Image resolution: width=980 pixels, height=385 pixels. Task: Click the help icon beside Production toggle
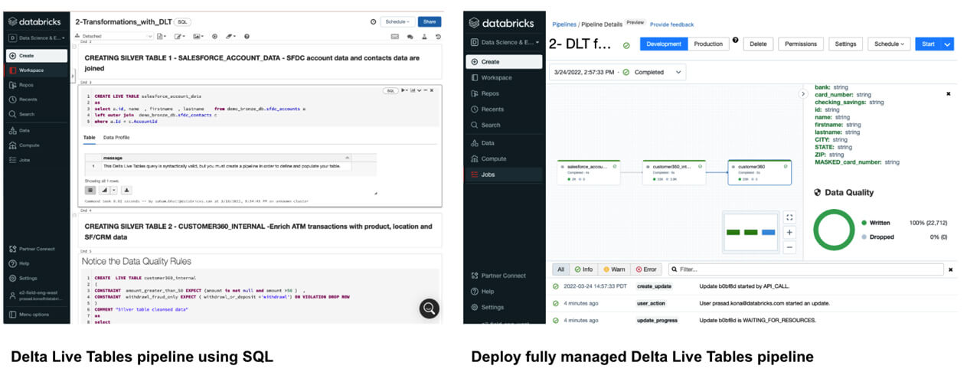(735, 40)
